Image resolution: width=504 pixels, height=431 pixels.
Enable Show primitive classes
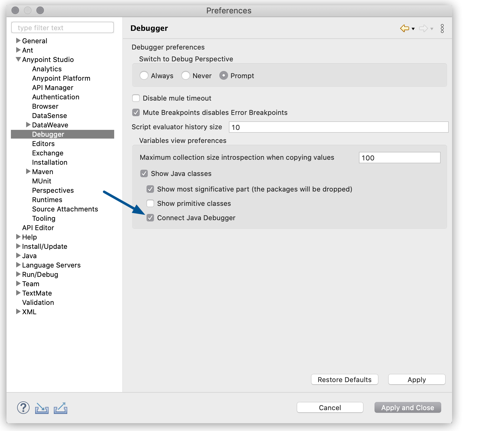(x=150, y=203)
